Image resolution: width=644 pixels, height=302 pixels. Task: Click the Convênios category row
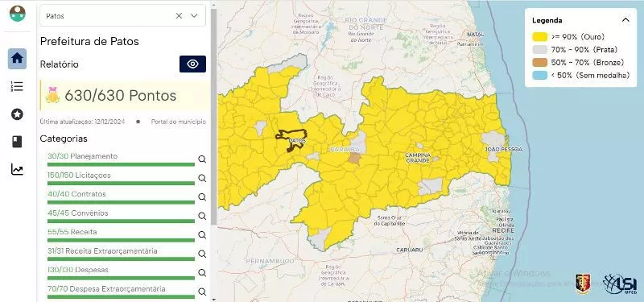pyautogui.click(x=121, y=216)
